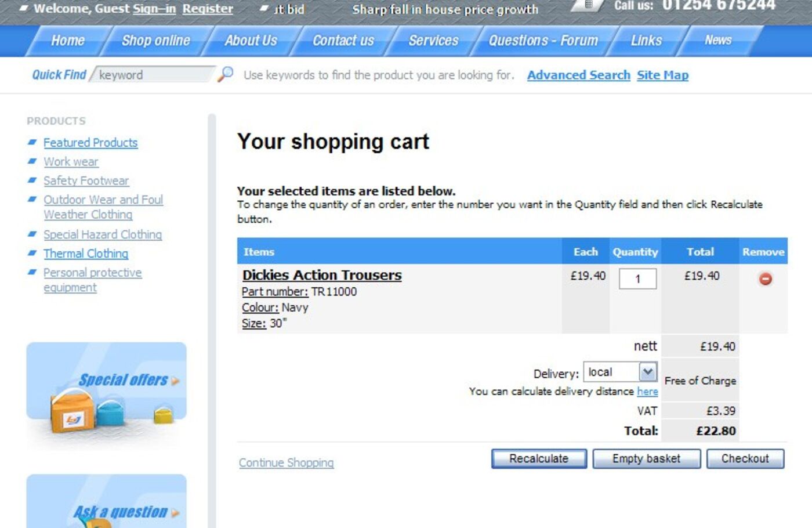Proceed with the Checkout button
This screenshot has height=528, width=812.
click(745, 459)
